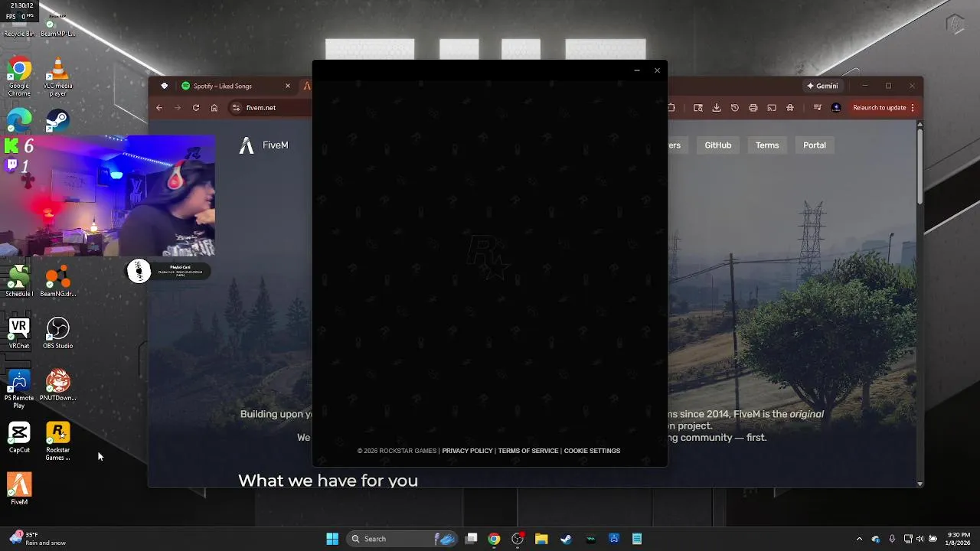
Task: Launch the VLC media player desktop shortcut
Action: tap(57, 77)
